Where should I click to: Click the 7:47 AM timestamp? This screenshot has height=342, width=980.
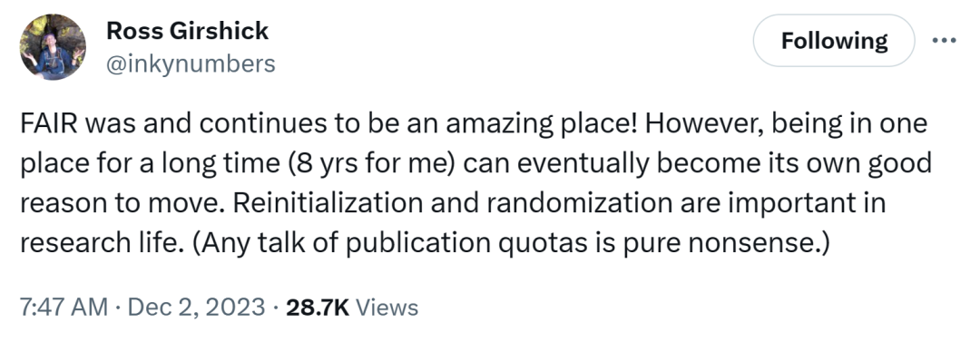coord(64,307)
